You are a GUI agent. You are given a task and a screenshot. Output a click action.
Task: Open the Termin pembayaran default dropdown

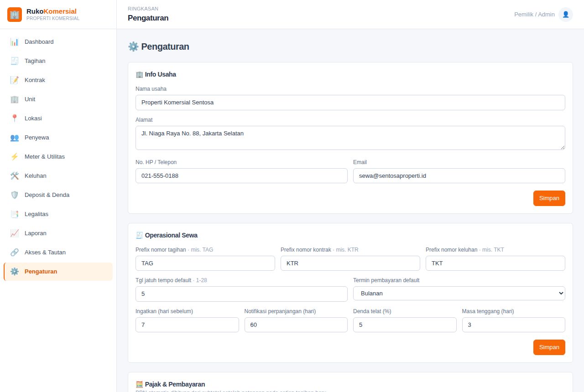click(459, 294)
